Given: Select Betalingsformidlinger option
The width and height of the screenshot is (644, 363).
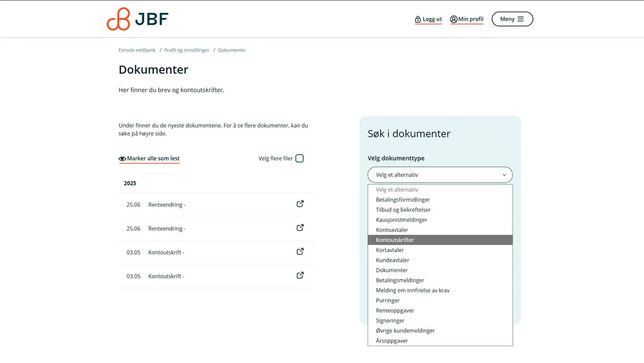Looking at the screenshot, I should coord(402,200).
